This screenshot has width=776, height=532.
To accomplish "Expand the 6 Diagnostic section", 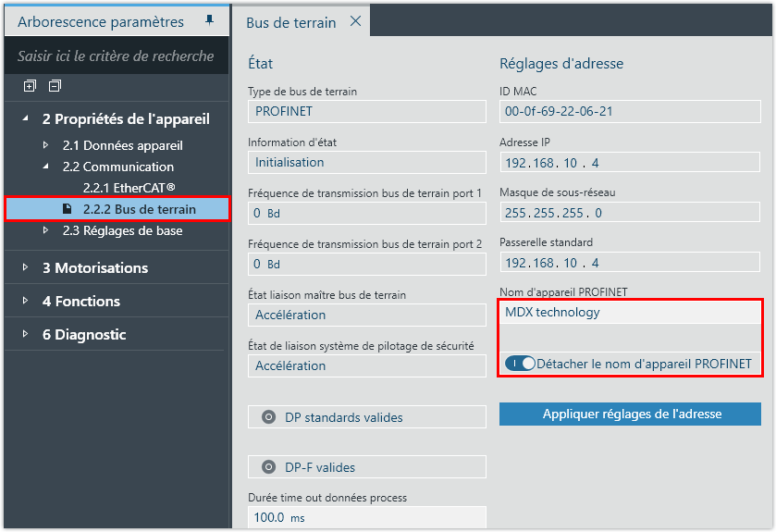I will coord(25,334).
